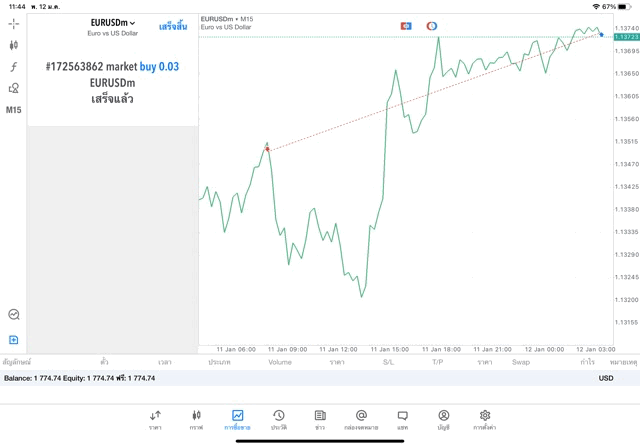Click the Balance and Equity summary row
Viewport: 640px width, 447px height.
[x=320, y=378]
